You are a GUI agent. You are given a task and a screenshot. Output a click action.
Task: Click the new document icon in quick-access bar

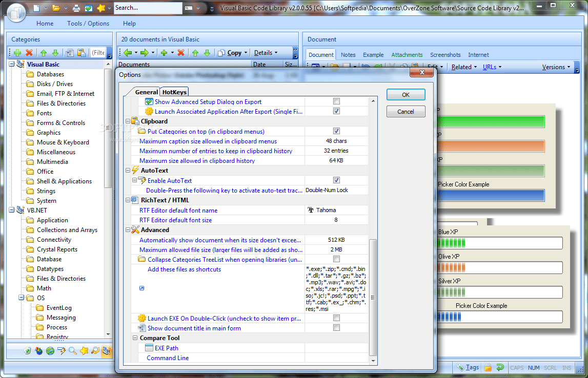click(36, 8)
